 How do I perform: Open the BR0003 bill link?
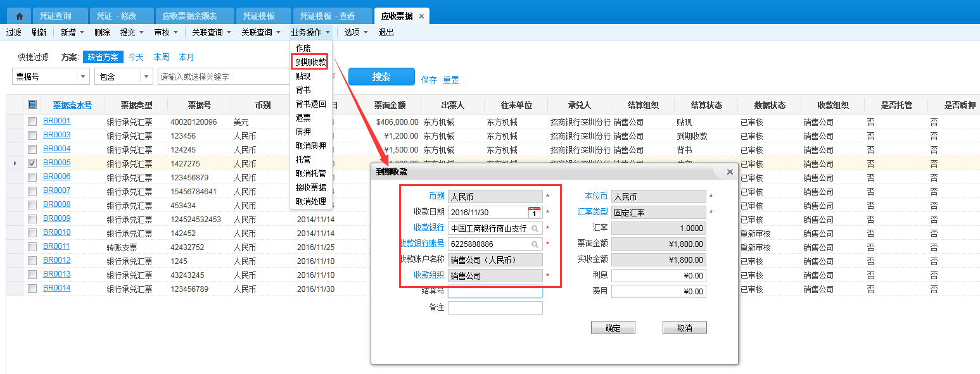coord(56,135)
